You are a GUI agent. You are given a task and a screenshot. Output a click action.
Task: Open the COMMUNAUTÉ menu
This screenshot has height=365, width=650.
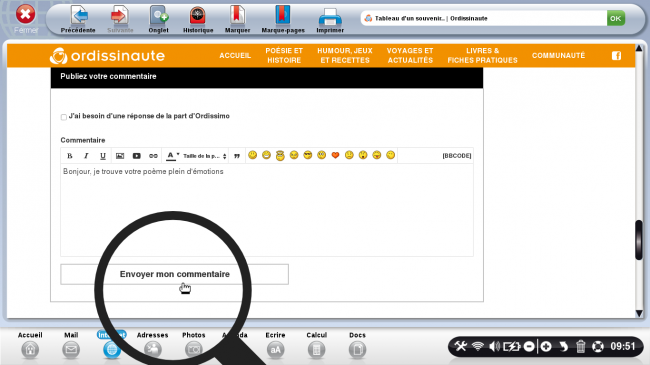tap(558, 56)
